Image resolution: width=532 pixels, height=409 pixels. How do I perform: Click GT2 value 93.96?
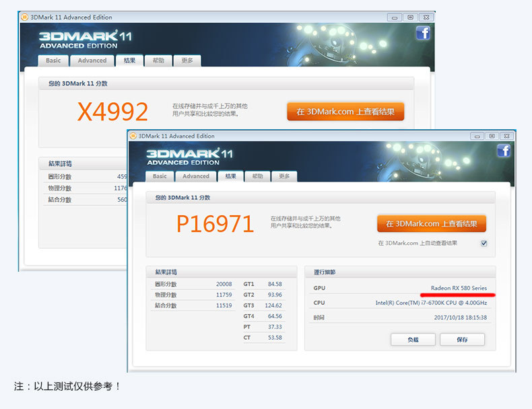coord(275,295)
